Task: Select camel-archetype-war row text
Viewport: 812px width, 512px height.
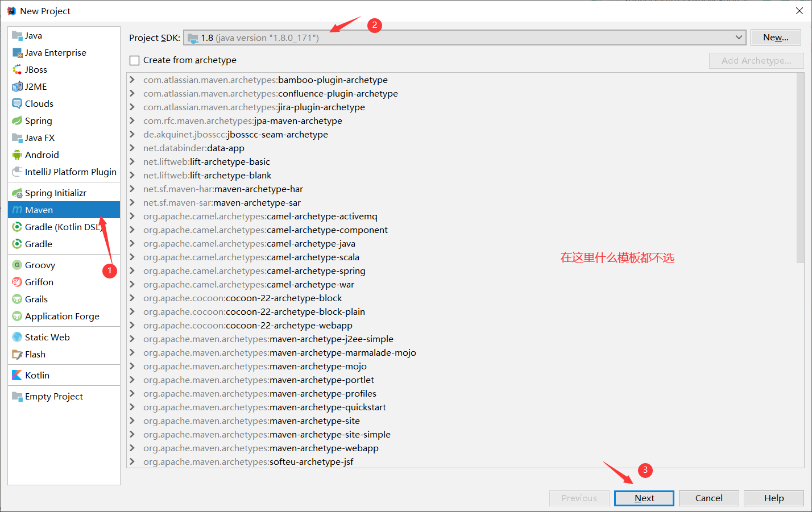Action: [x=248, y=285]
